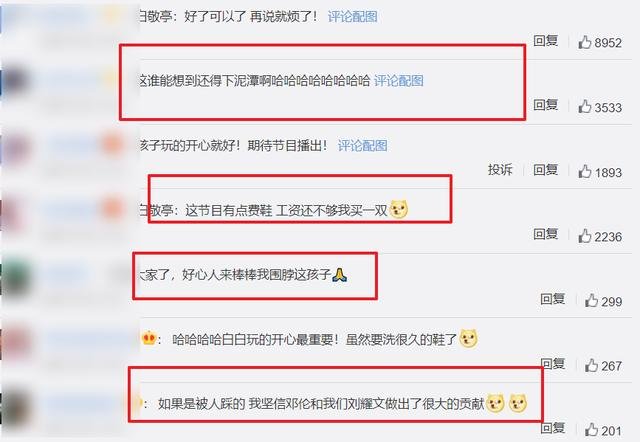This screenshot has height=442, width=640.
Task: Click the thumbs-up next to 267
Action: click(591, 365)
